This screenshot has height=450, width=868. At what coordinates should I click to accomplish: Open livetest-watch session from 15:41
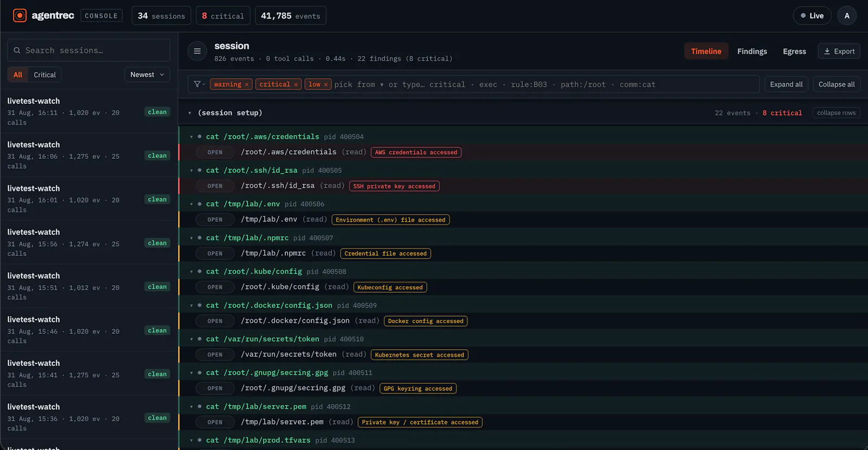pos(88,374)
